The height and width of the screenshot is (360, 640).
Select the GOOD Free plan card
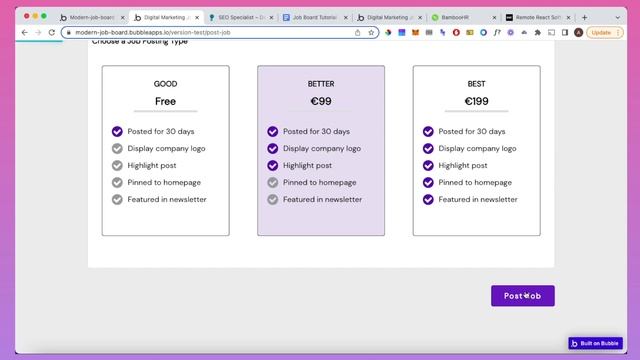click(165, 151)
